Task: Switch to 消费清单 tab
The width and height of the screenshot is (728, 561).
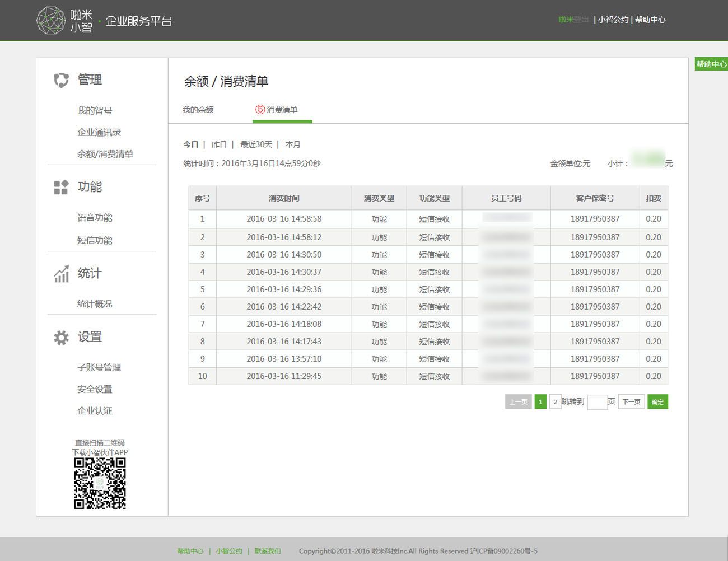Action: click(x=282, y=110)
